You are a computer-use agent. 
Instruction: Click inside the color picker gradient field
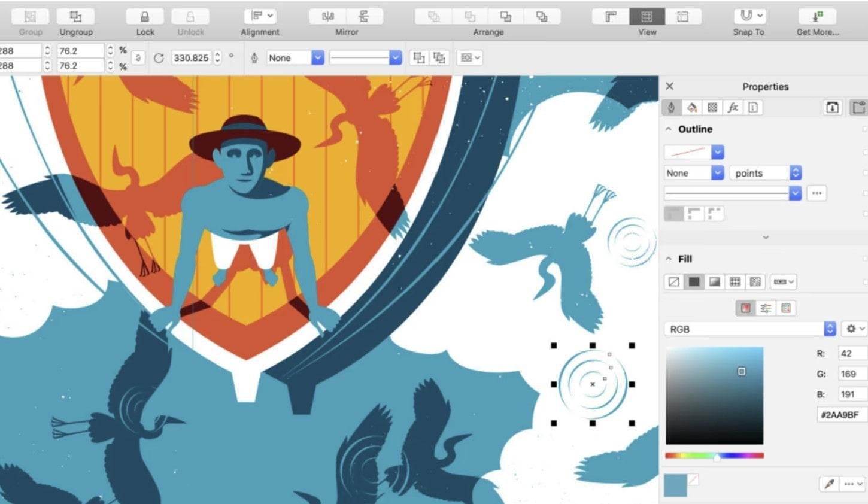[x=715, y=396]
